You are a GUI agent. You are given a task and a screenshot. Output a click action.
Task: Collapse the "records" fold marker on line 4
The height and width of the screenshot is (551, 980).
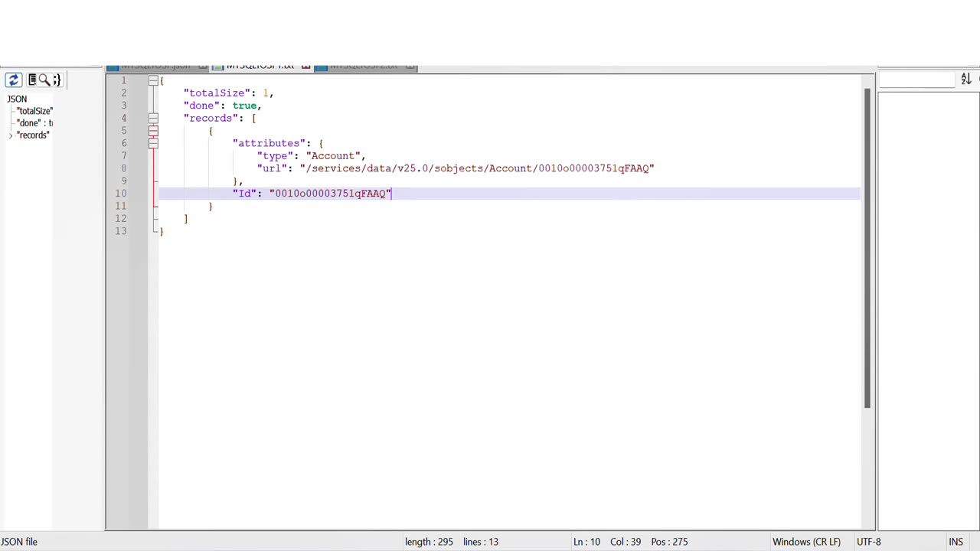153,118
